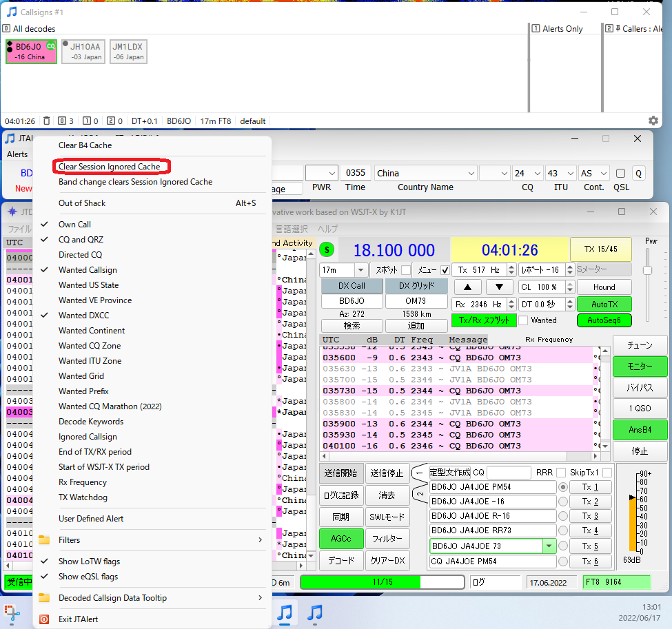
Task: Click the system clock in the taskbar
Action: [x=639, y=612]
